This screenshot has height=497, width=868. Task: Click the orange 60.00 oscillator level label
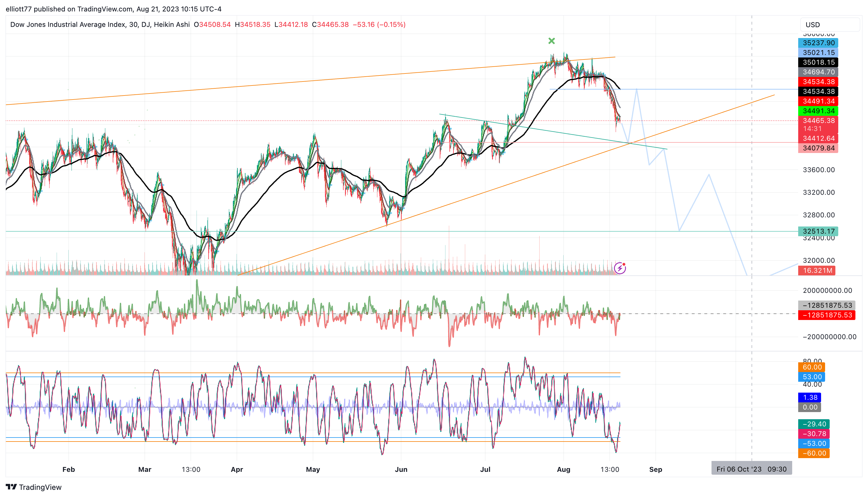pyautogui.click(x=812, y=367)
